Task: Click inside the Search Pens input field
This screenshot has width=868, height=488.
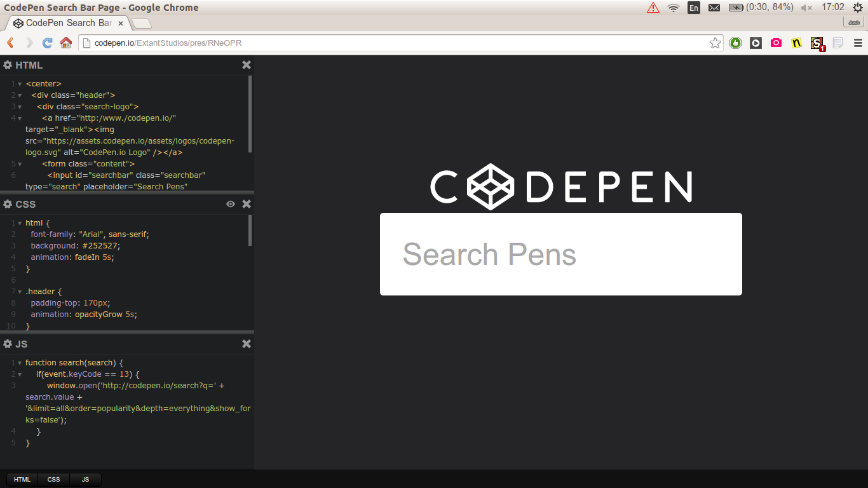Action: [560, 254]
